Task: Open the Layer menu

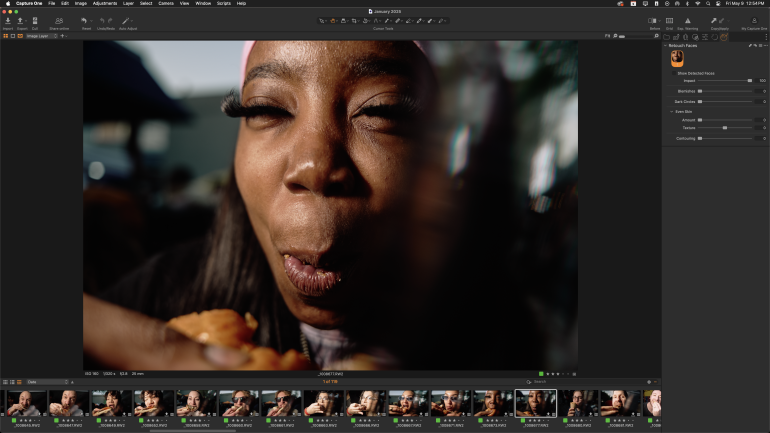Action: coord(128,3)
